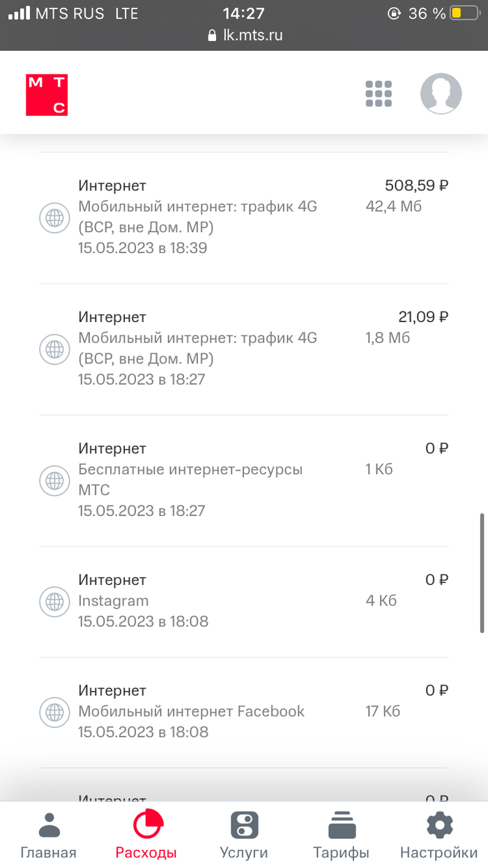The width and height of the screenshot is (488, 868).
Task: Tap globe icon for free MTS resources
Action: pyautogui.click(x=54, y=480)
